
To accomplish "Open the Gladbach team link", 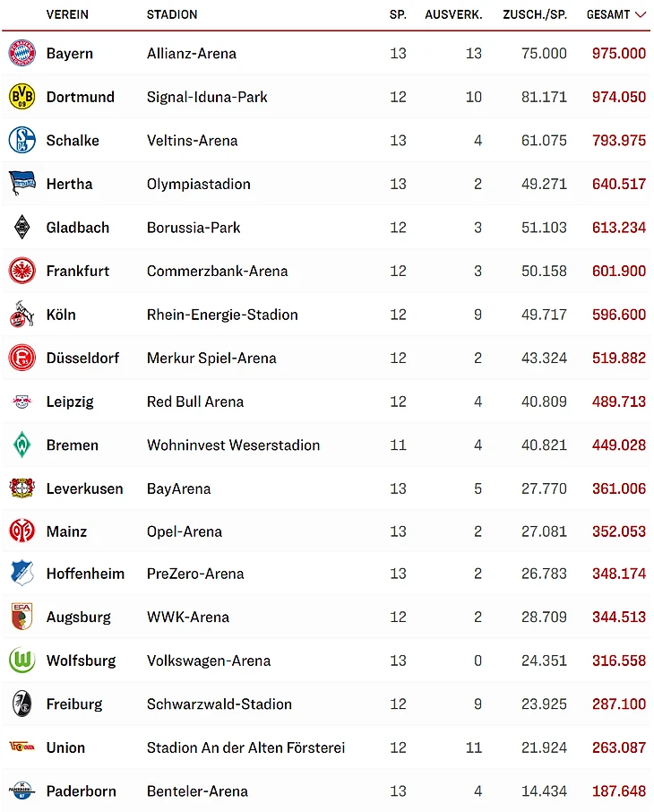I will click(x=78, y=228).
